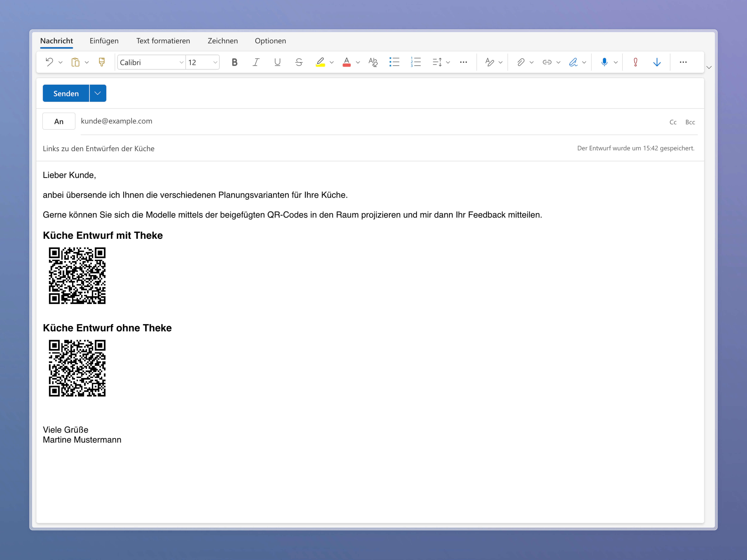Open the Text formatieren tab

(x=163, y=41)
